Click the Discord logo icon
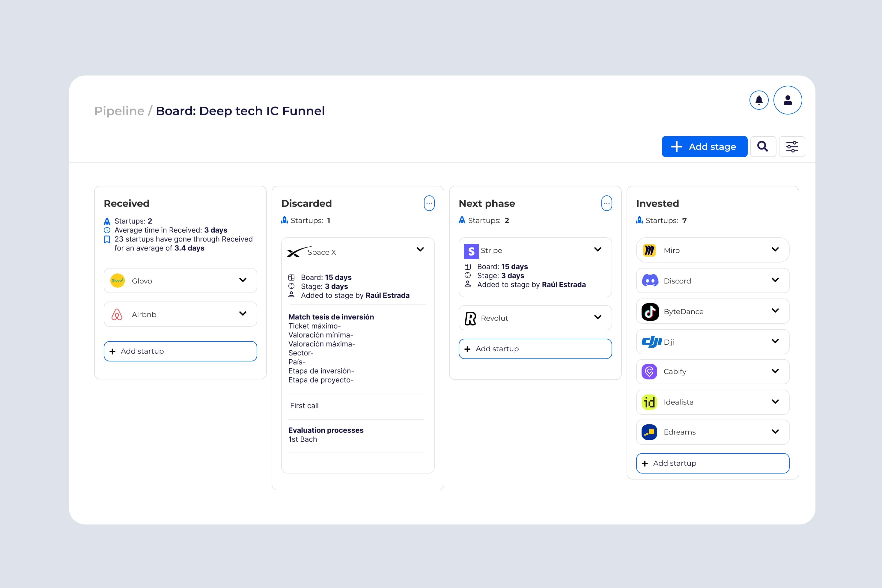This screenshot has width=882, height=588. pyautogui.click(x=650, y=281)
